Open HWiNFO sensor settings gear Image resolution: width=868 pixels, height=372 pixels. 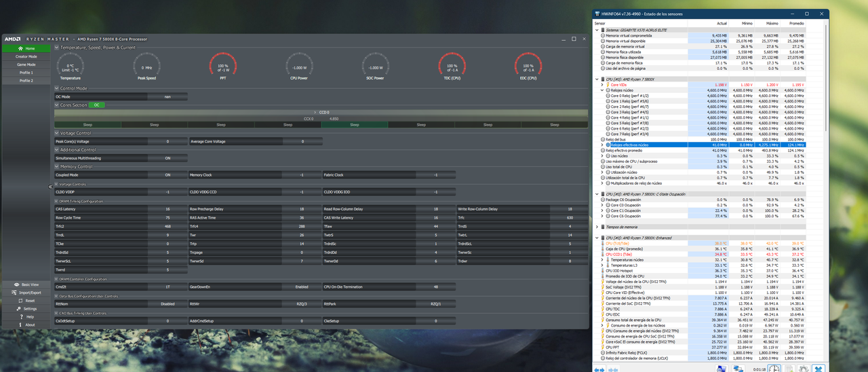804,369
